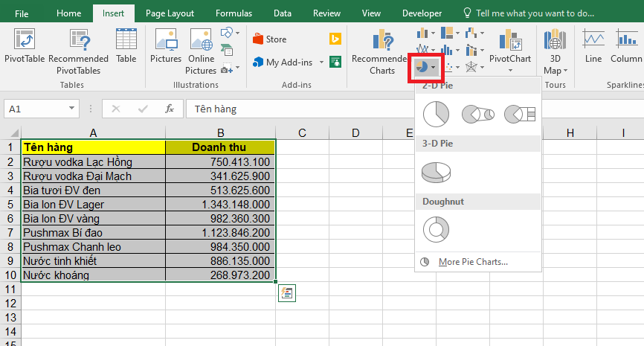Open the Formulas tab
The height and width of the screenshot is (346, 644).
tap(233, 13)
